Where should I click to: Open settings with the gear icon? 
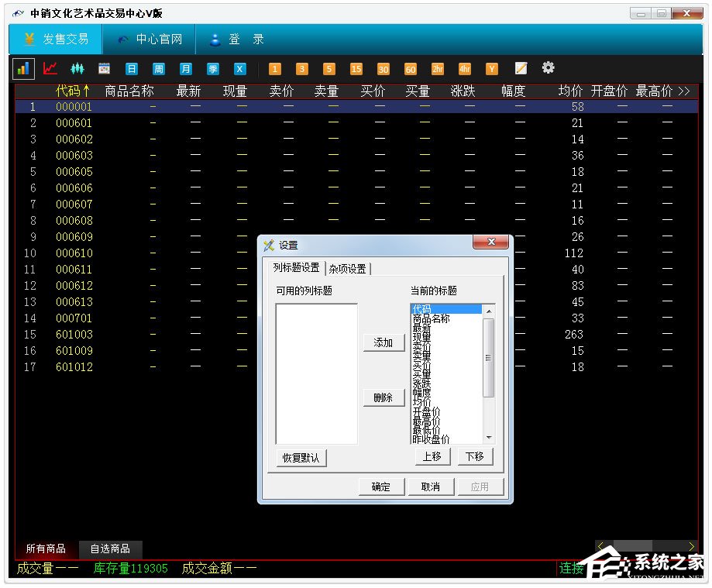coord(548,67)
